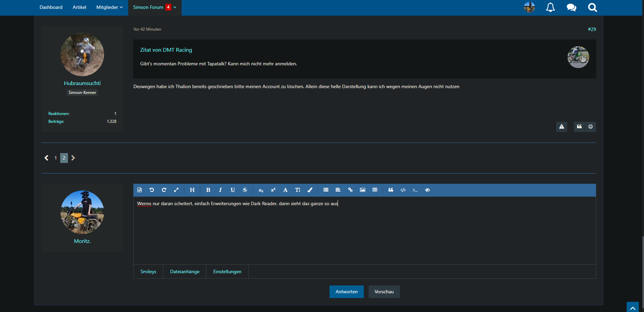Screen dimensions: 644x312
Task: Undo the last editor change
Action: (x=152, y=190)
